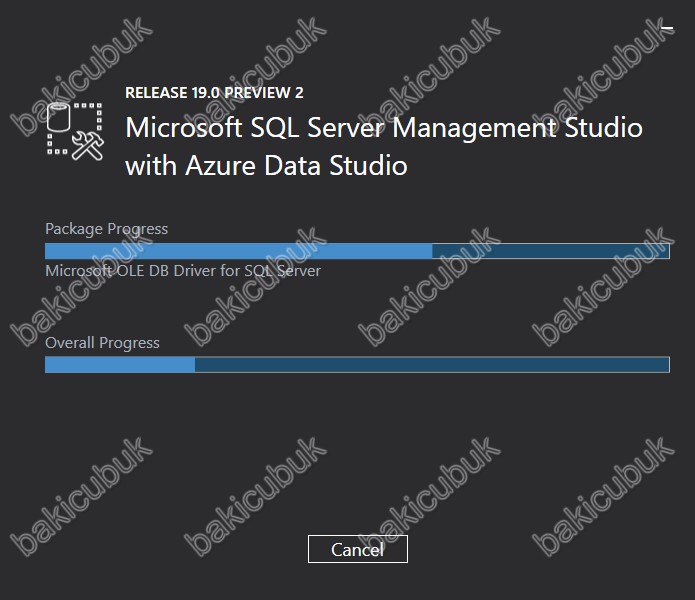Click the Microsoft SQL Server Management Studio title

click(384, 128)
